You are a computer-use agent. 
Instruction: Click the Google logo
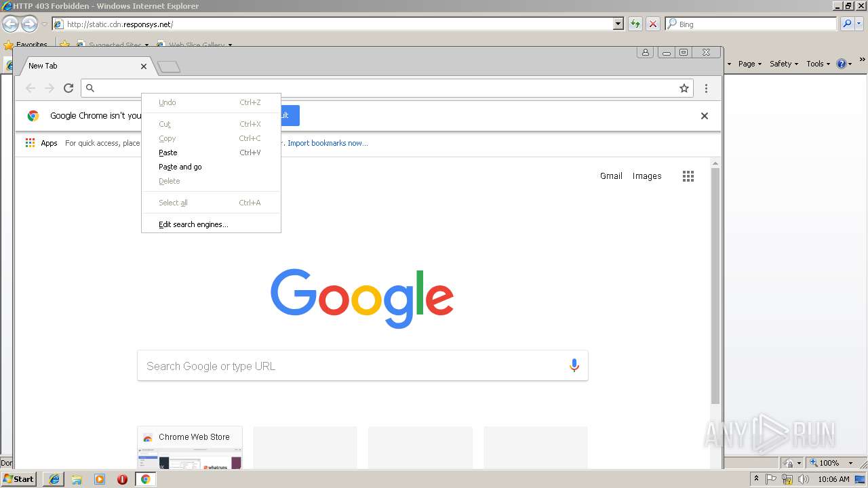point(362,298)
